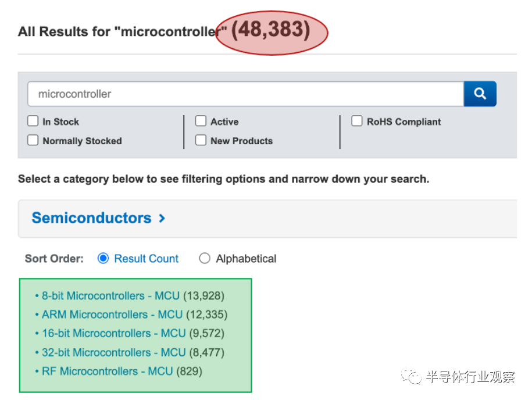Click the 半导体行业观察 watermark text
The width and height of the screenshot is (532, 400).
(x=471, y=378)
